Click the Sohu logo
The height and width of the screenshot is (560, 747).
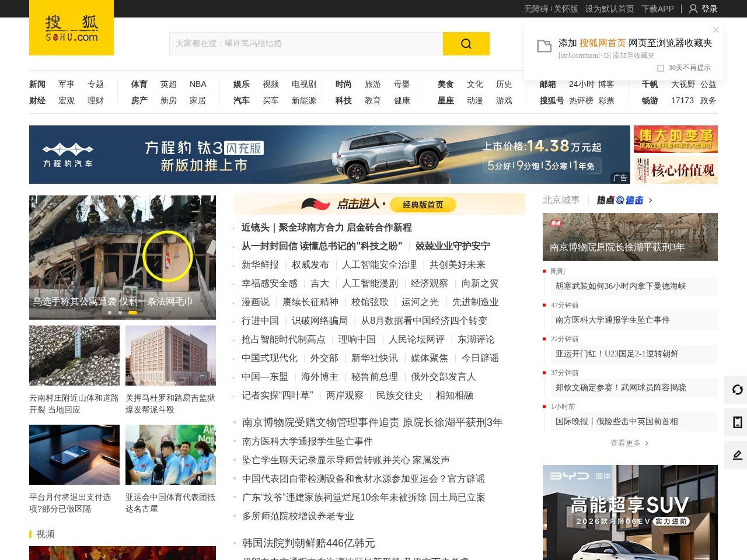[x=71, y=29]
